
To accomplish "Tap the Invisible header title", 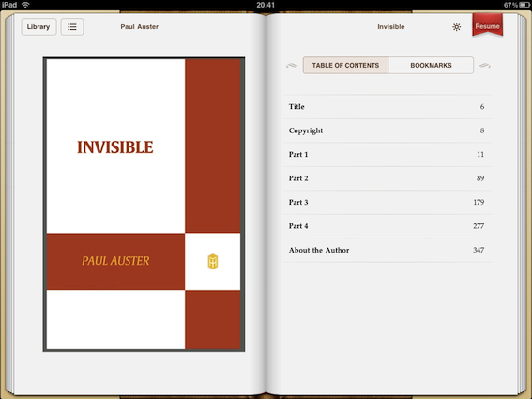I will [x=391, y=27].
